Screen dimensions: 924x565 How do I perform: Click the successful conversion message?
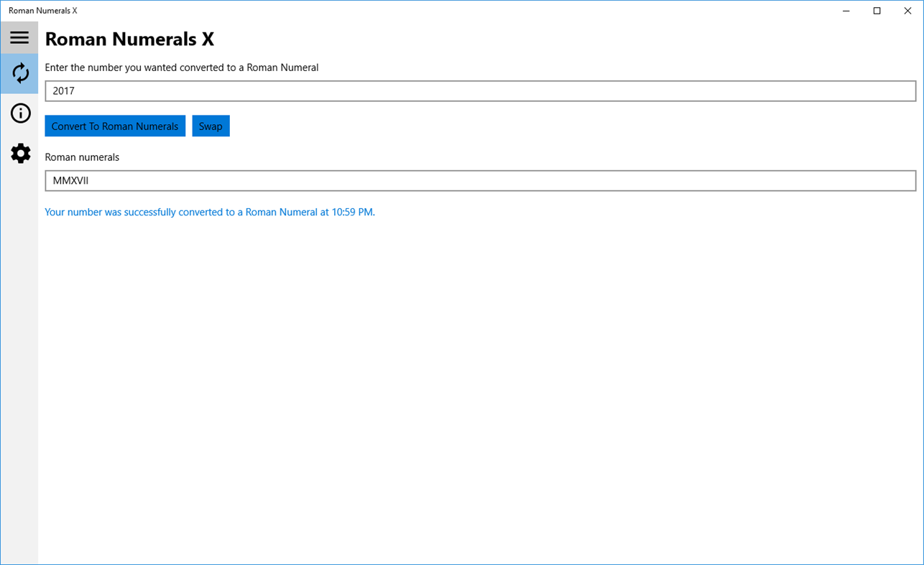[x=209, y=212]
